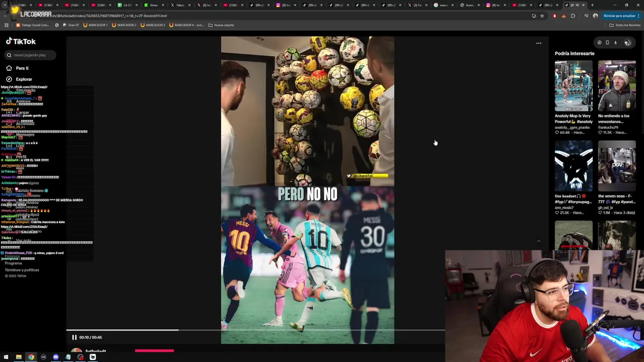The image size is (644, 362).
Task: Click the download desktop app icon
Action: click(615, 43)
